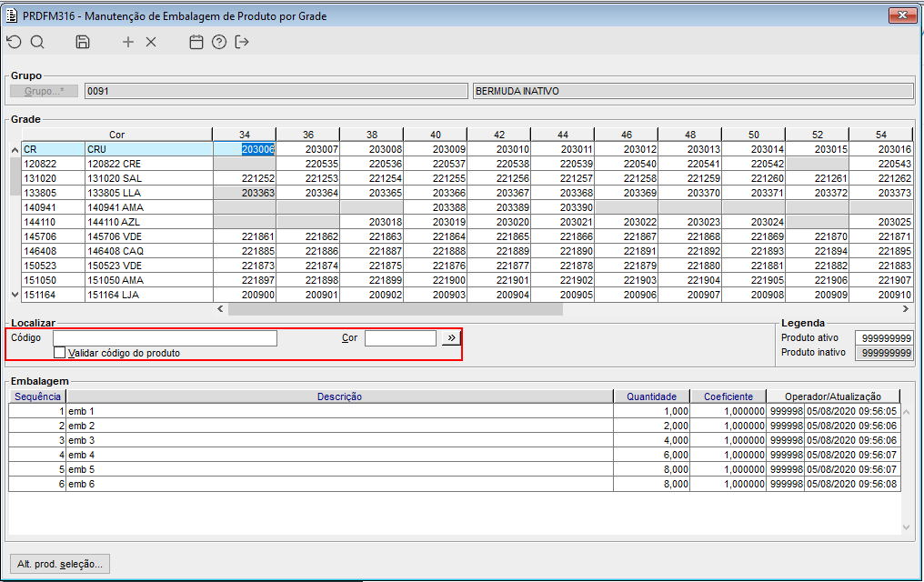Select packaging row emb 2
Image resolution: width=924 pixels, height=582 pixels.
(x=455, y=426)
